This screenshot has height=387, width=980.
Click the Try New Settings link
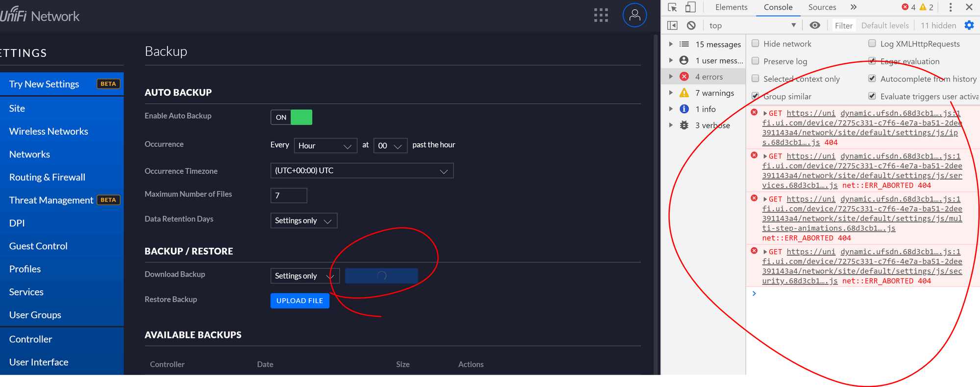tap(44, 84)
